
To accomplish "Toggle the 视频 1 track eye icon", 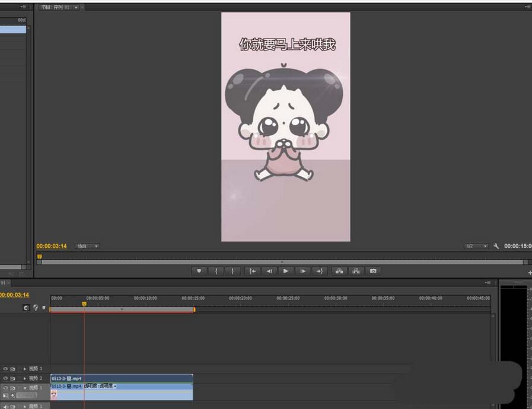I will coord(5,387).
